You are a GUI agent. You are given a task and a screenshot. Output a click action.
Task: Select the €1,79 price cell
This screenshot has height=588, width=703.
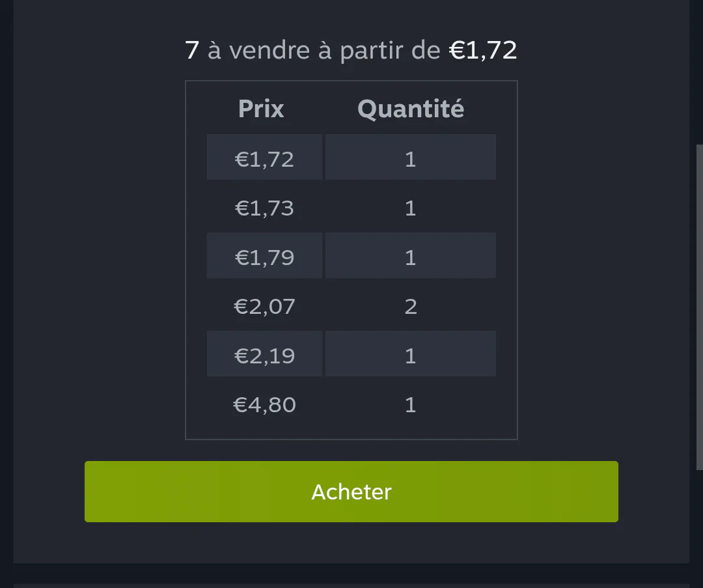[264, 255]
